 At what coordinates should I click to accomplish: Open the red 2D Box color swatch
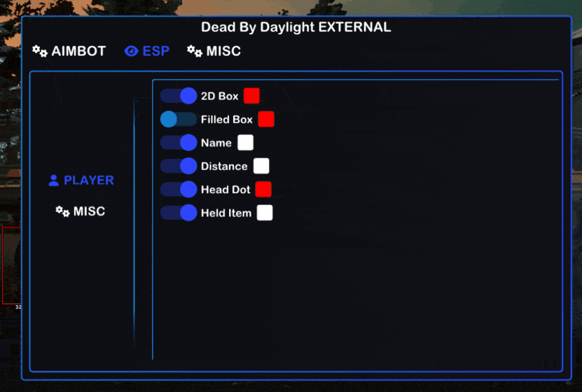251,96
